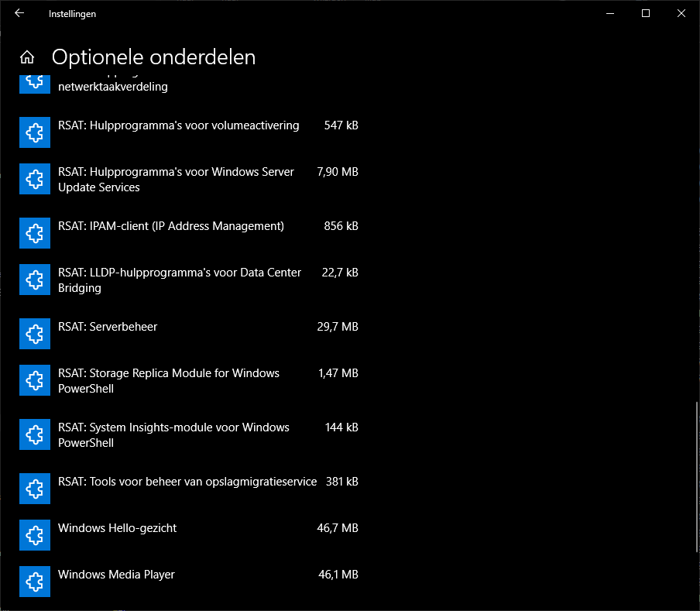Click the IPAM-client feature icon
The image size is (700, 611).
[34, 233]
